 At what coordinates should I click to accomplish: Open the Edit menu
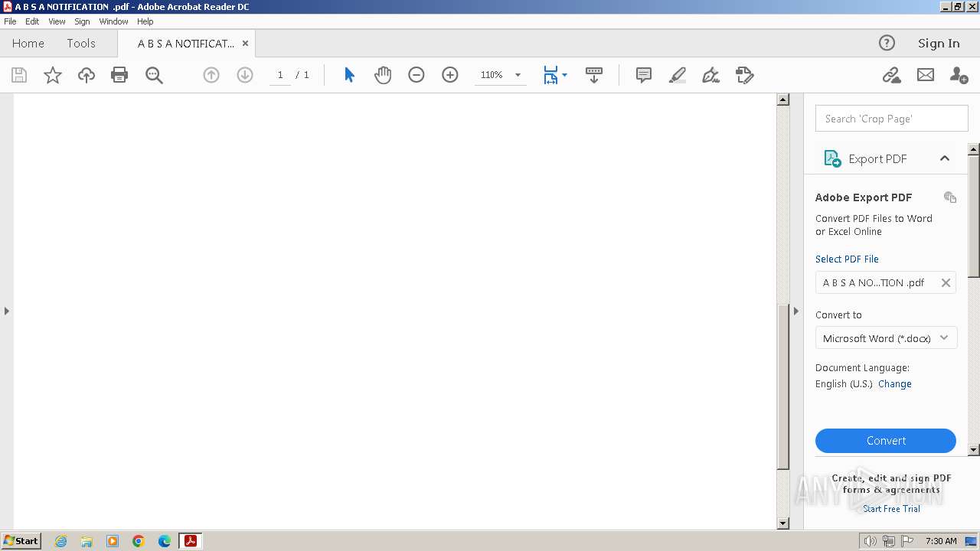pyautogui.click(x=32, y=21)
